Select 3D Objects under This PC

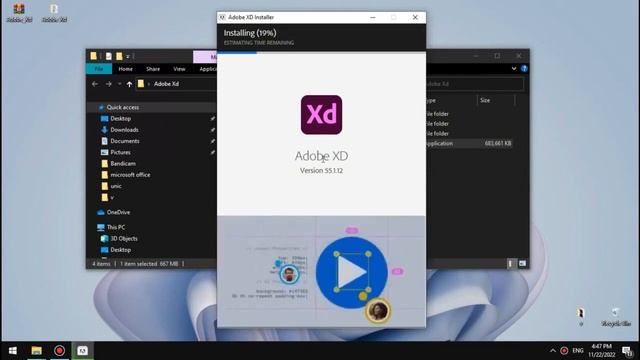(x=124, y=238)
